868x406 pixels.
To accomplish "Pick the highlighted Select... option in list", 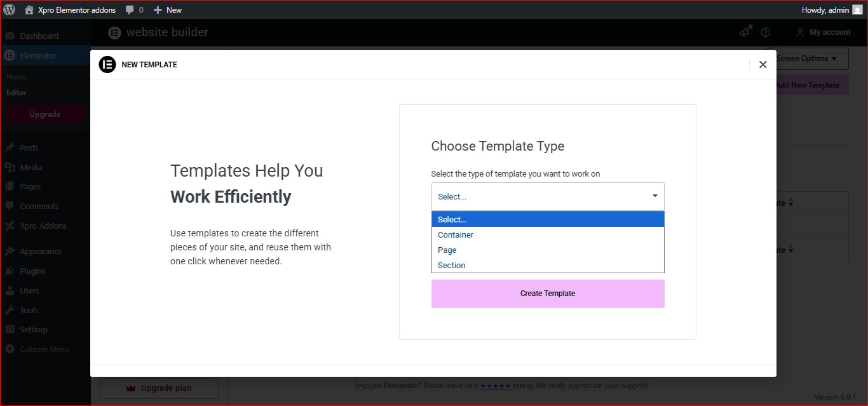I will [452, 220].
